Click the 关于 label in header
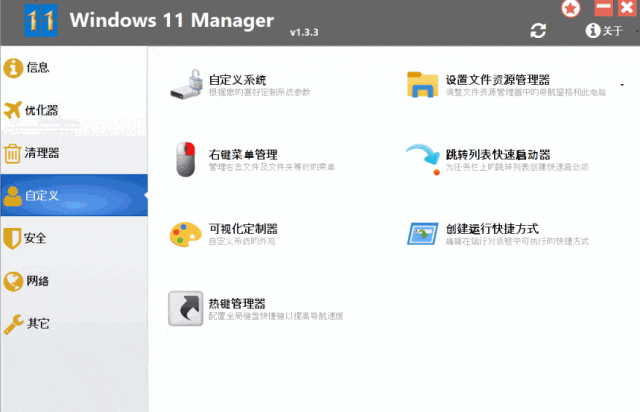The height and width of the screenshot is (412, 640). tap(613, 31)
